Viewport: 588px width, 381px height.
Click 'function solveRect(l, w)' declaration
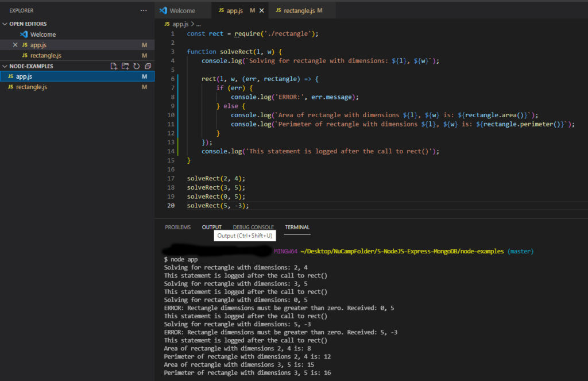coord(234,51)
